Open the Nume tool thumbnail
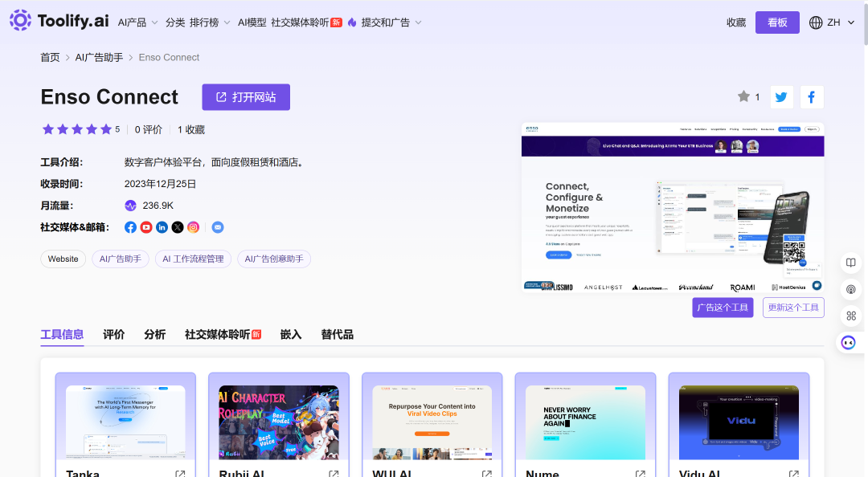Viewport: 868px width, 477px height. [x=585, y=422]
